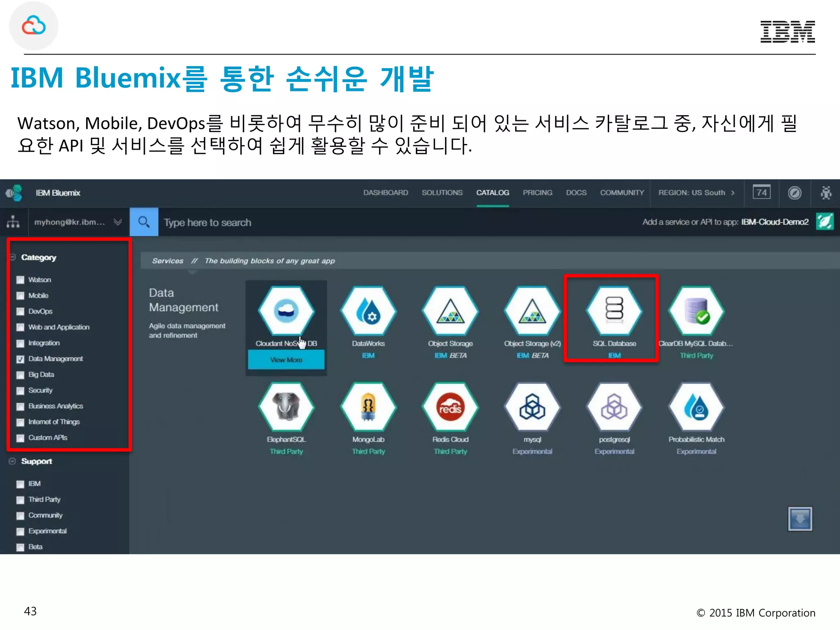This screenshot has width=840, height=630.
Task: Check the Community support filter
Action: click(x=20, y=516)
